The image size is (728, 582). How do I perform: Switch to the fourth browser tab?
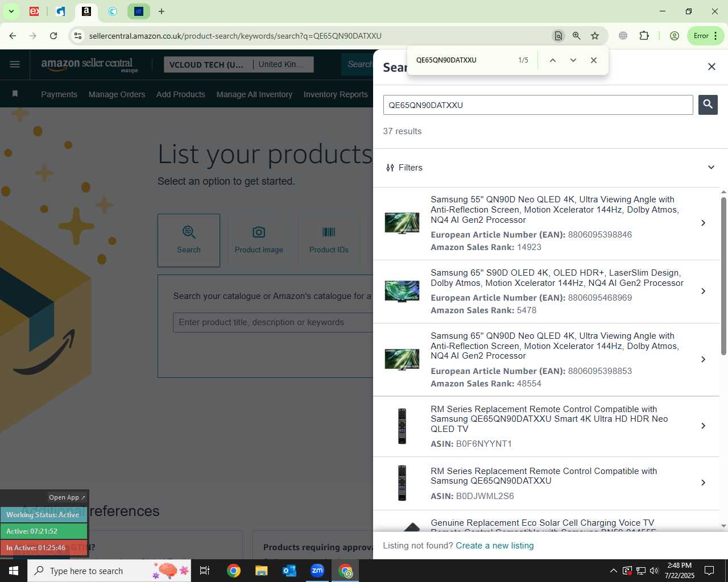pyautogui.click(x=113, y=11)
